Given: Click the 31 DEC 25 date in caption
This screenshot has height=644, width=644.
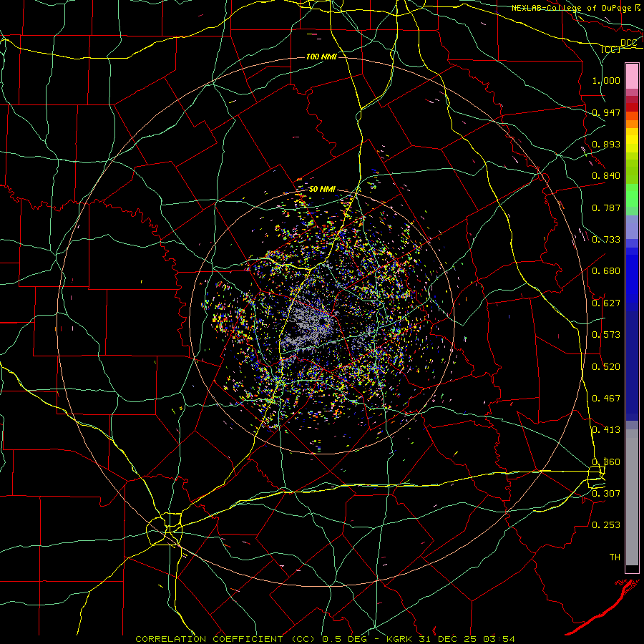Looking at the screenshot, I should (x=449, y=639).
